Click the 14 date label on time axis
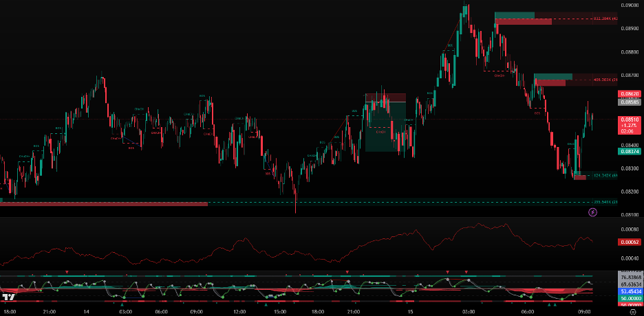The image size is (644, 316). tap(86, 311)
